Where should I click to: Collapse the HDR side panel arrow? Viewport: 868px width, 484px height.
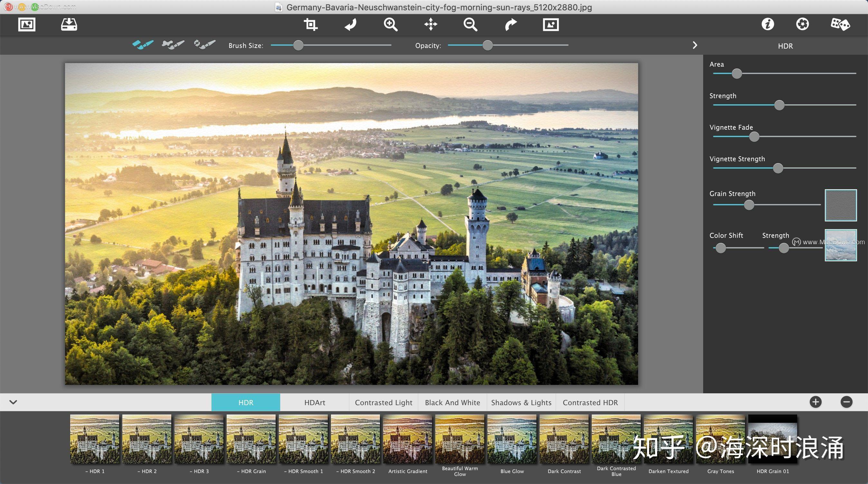pyautogui.click(x=695, y=45)
